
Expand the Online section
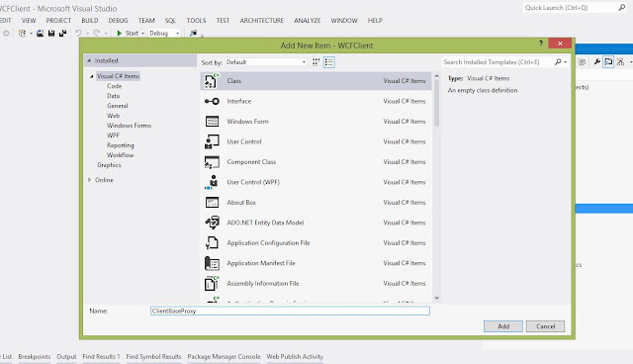(90, 180)
